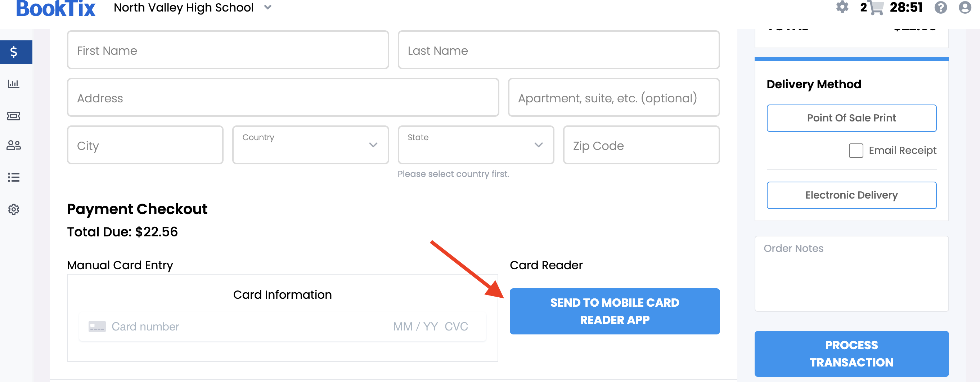980x382 pixels.
Task: Open the bar chart reports sidebar icon
Action: [14, 84]
